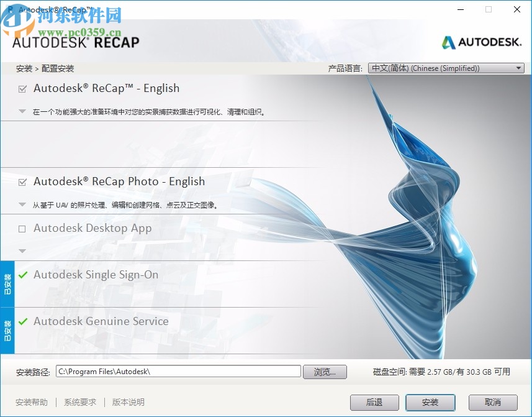532x417 pixels.
Task: Open the 版本说明 link
Action: (127, 402)
